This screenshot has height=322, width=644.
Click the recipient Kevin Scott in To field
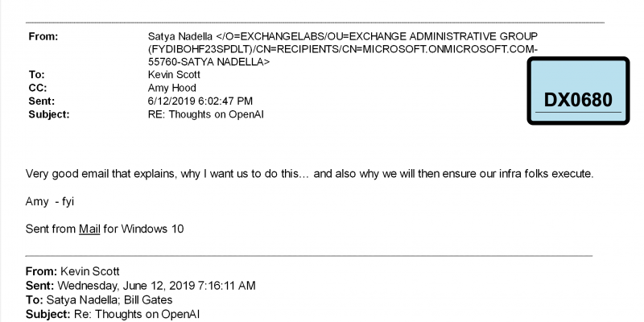click(174, 75)
